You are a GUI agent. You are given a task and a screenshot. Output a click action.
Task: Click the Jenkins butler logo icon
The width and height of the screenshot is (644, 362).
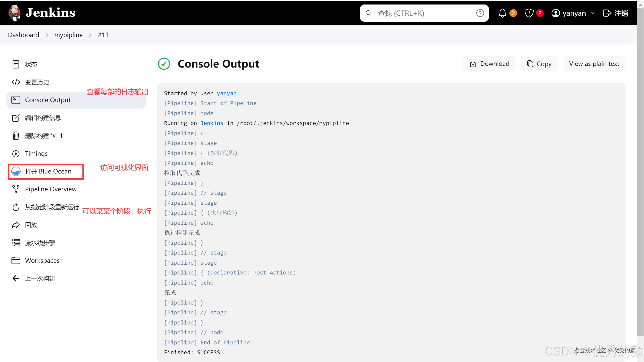coord(14,13)
